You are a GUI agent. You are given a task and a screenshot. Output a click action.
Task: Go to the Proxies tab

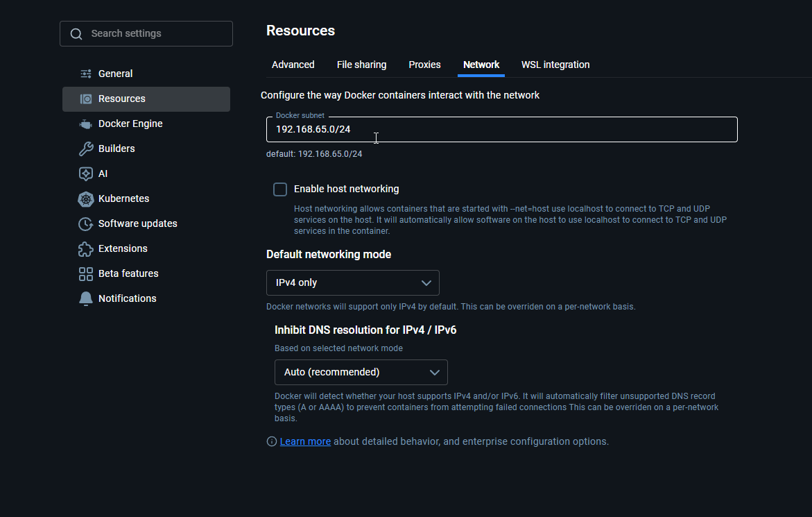point(424,65)
